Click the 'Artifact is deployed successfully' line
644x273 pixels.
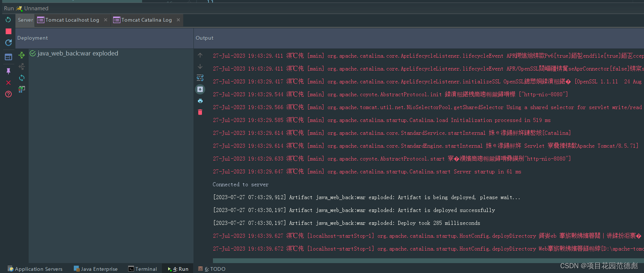click(x=354, y=210)
